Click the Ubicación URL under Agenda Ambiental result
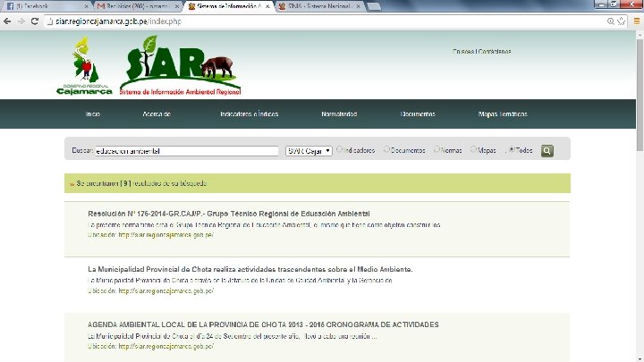The height and width of the screenshot is (362, 644). pos(166,347)
